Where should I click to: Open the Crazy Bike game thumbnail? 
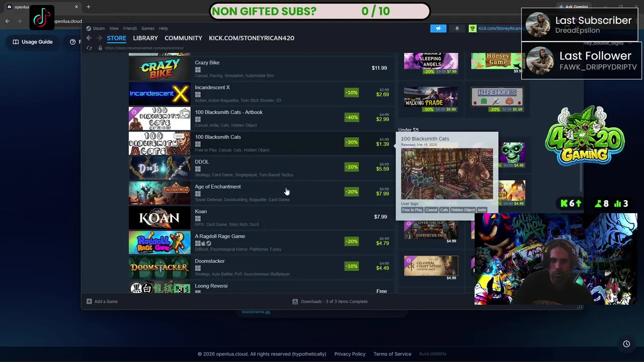(159, 69)
